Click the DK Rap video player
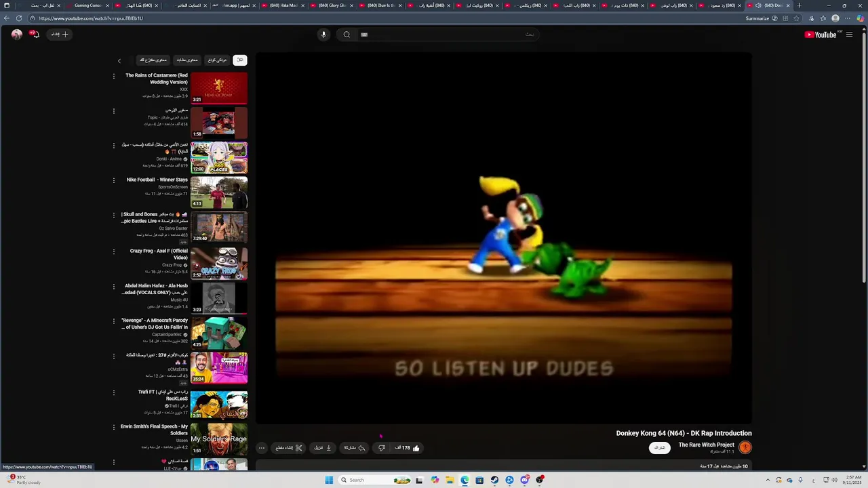The width and height of the screenshot is (868, 488). pos(504,239)
